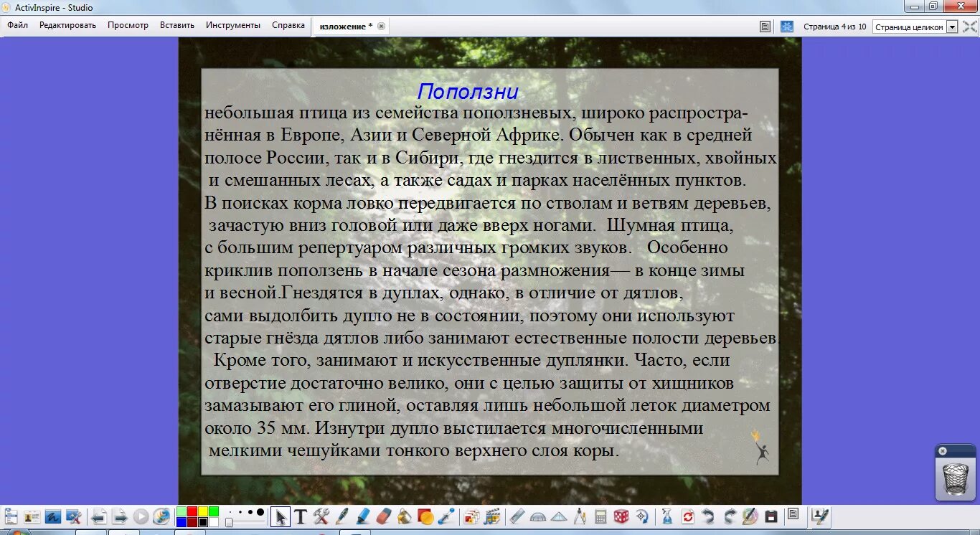Click the Flipchart Bin trash can
980x535 pixels.
click(956, 478)
